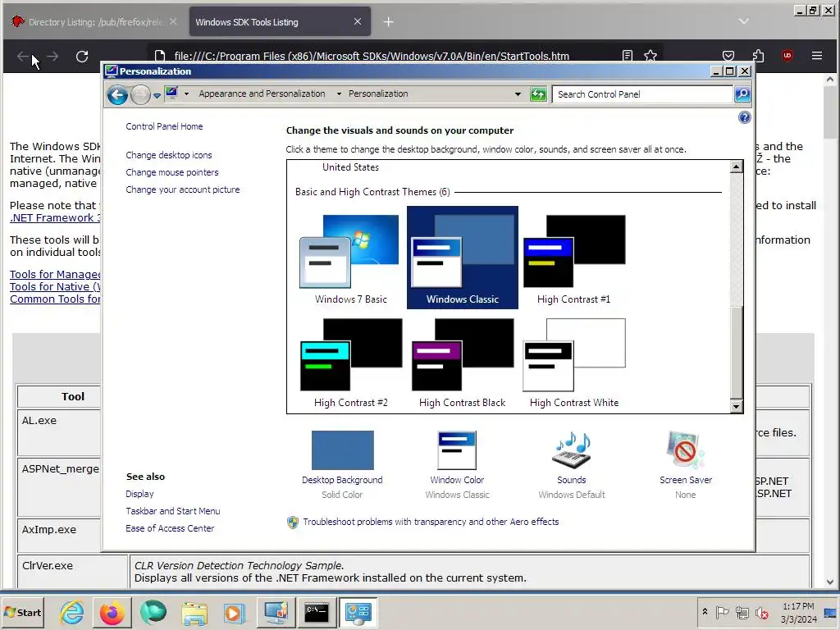
Task: Open the Firefox list all tabs chevron
Action: 743,21
